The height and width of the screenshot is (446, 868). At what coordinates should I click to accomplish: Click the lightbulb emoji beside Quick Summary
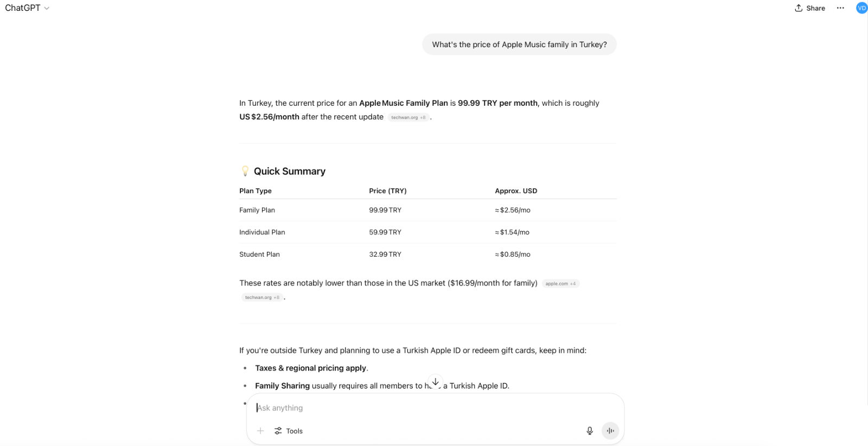tap(245, 171)
